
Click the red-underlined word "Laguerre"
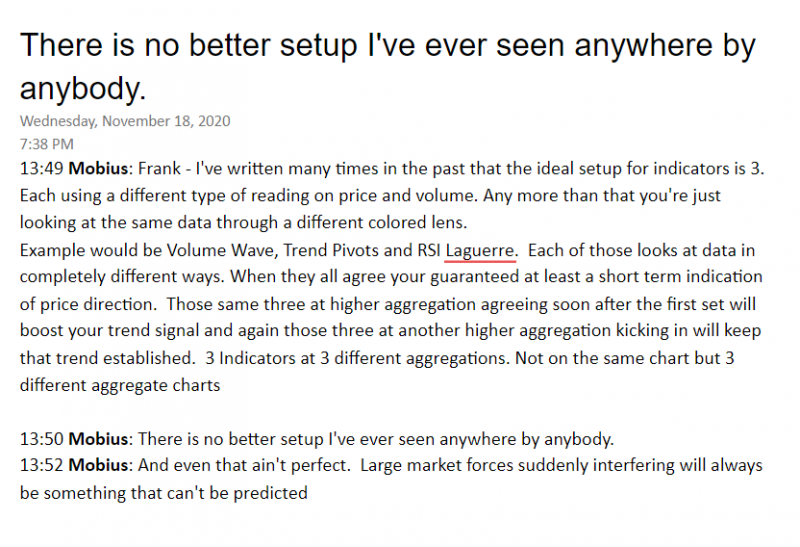pos(481,250)
